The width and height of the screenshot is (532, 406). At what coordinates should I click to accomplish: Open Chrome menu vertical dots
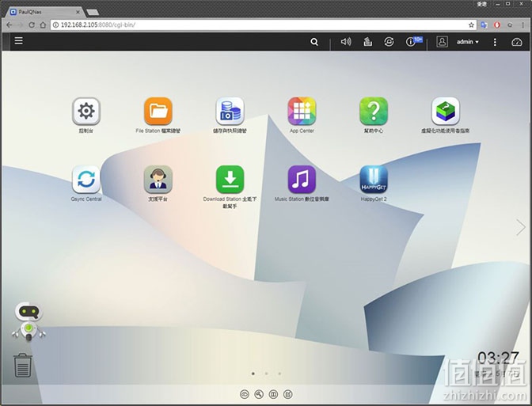[522, 25]
